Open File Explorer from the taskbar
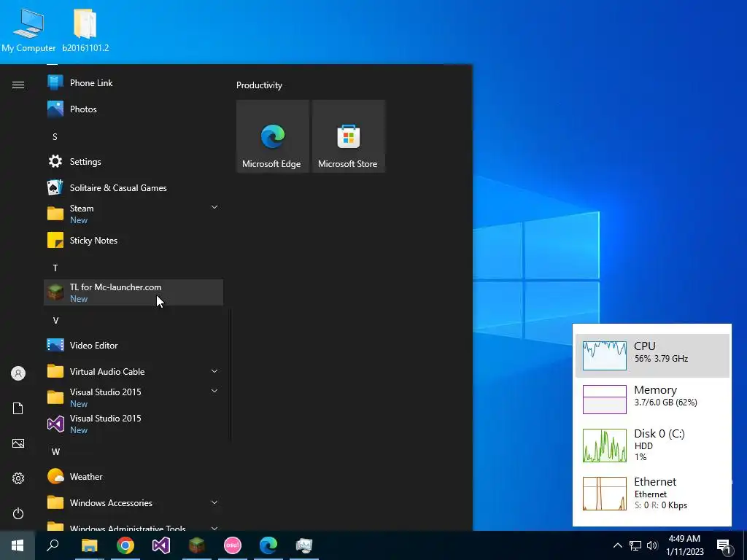The width and height of the screenshot is (747, 560). pyautogui.click(x=89, y=545)
